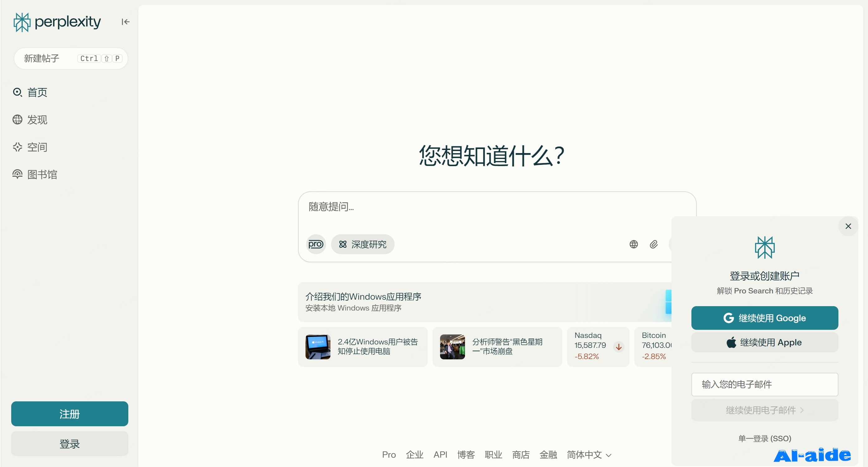868x467 pixels.
Task: Open Pro footer link
Action: tap(389, 455)
